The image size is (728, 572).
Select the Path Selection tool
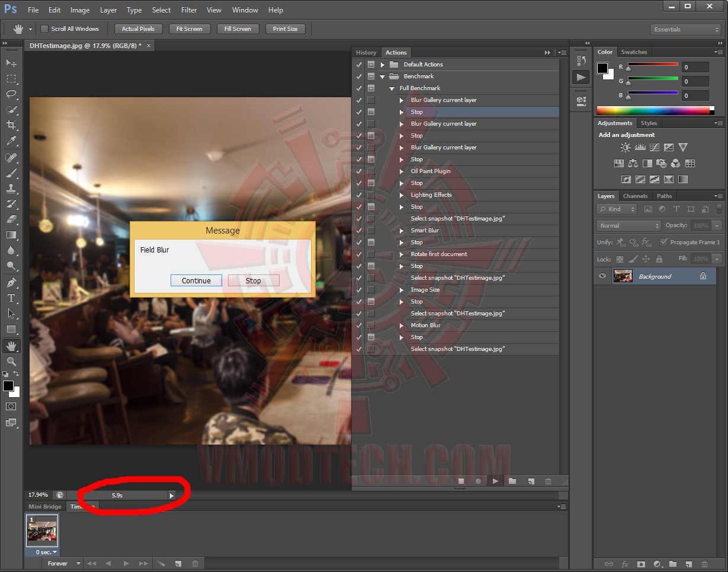[x=11, y=314]
